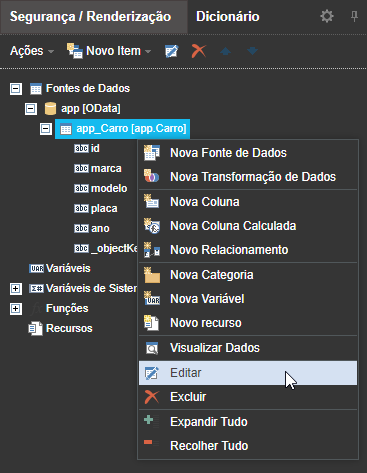Image resolution: width=367 pixels, height=473 pixels.
Task: Click the move down arrow icon
Action: [252, 51]
